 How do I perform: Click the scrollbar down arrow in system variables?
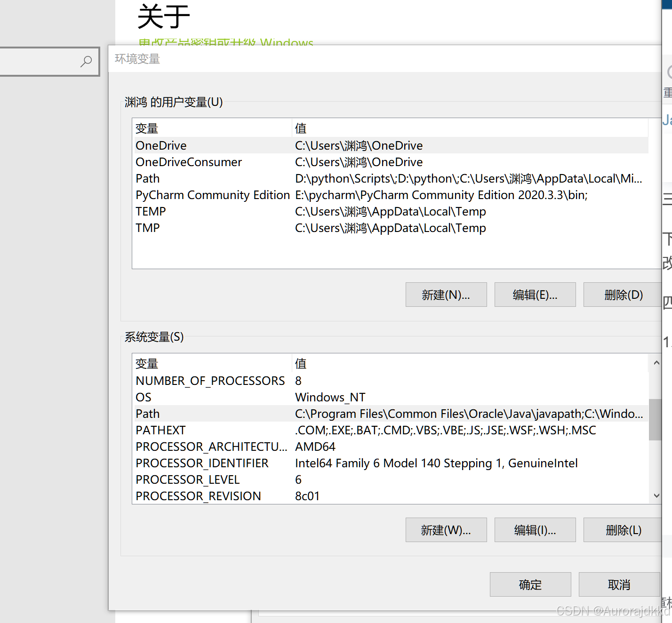pyautogui.click(x=656, y=495)
